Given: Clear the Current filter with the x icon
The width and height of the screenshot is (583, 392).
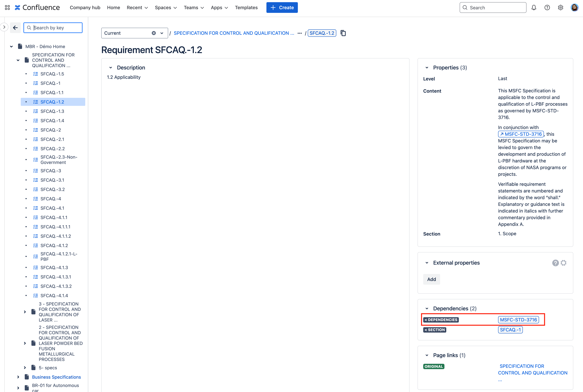Looking at the screenshot, I should click(153, 33).
